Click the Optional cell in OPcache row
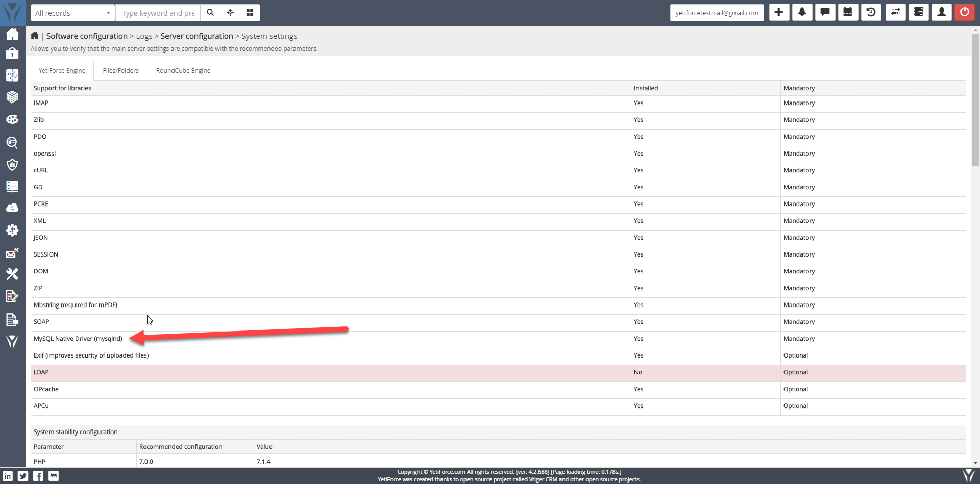 [796, 389]
